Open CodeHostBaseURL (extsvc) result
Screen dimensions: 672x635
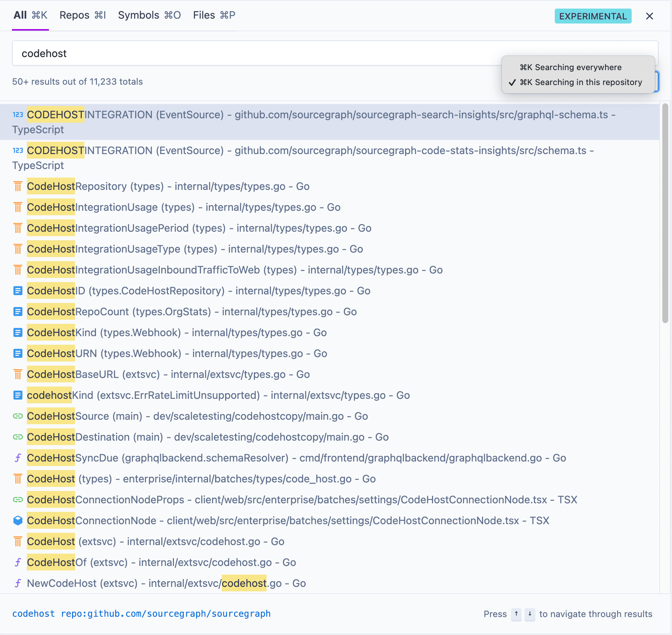330,374
